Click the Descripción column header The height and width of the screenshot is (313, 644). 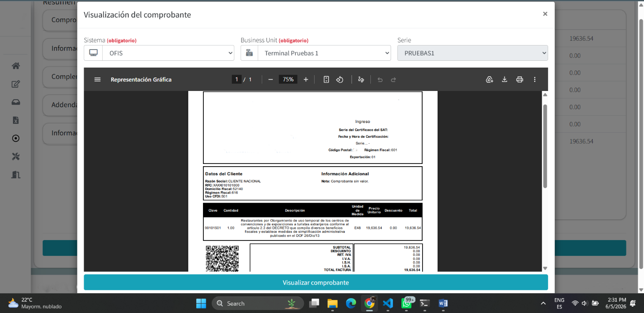click(295, 210)
